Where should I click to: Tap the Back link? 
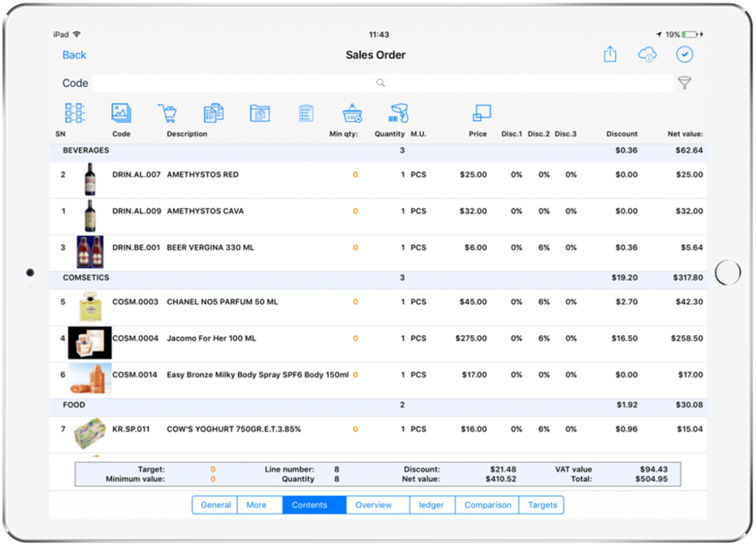(74, 55)
